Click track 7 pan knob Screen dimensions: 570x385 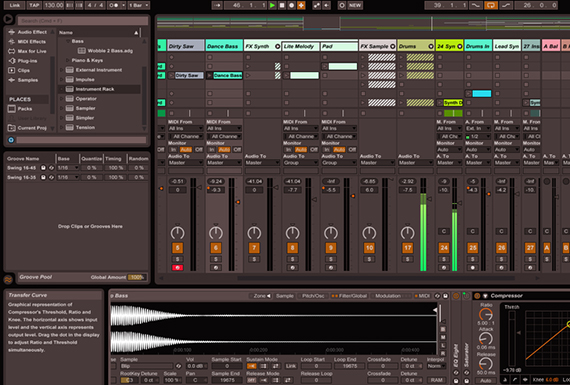pos(254,233)
